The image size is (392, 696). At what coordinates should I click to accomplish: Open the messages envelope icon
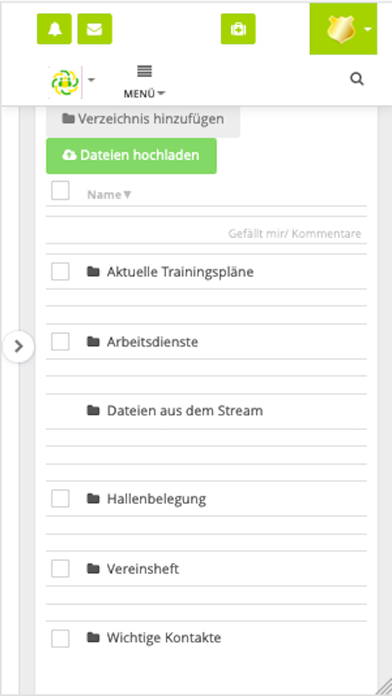point(95,29)
